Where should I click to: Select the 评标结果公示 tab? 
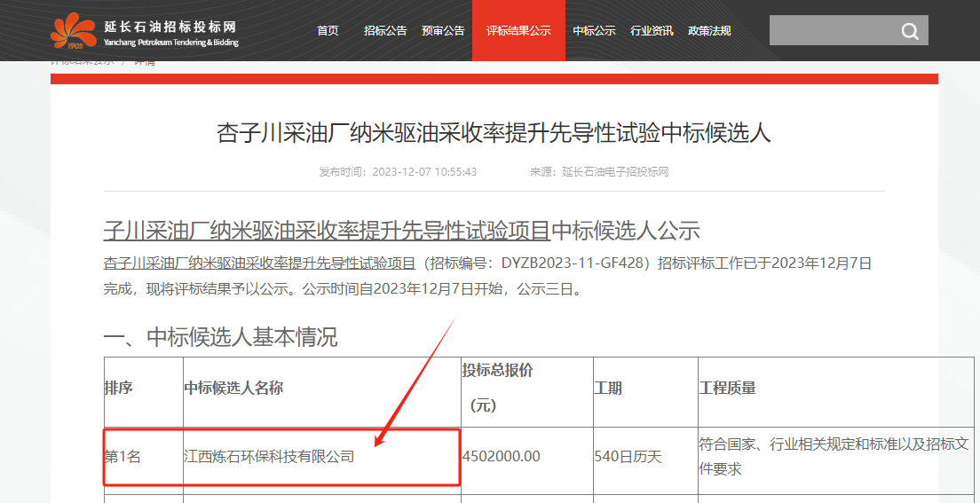[x=518, y=31]
